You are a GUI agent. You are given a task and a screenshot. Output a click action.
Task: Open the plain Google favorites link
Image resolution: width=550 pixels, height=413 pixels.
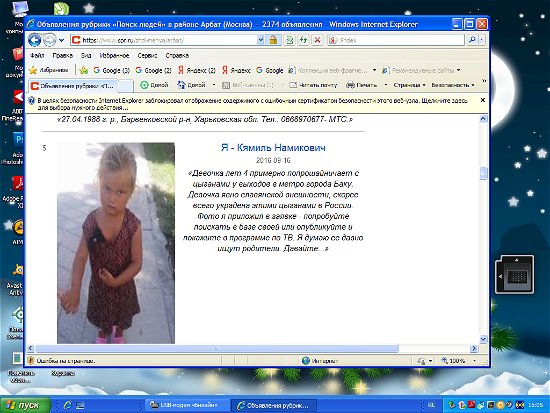pyautogui.click(x=269, y=70)
